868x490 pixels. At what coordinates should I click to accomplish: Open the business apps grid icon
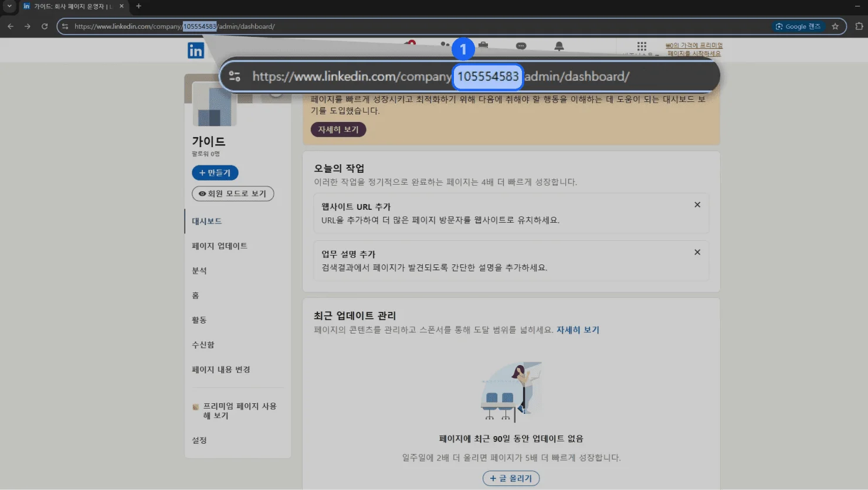click(642, 46)
